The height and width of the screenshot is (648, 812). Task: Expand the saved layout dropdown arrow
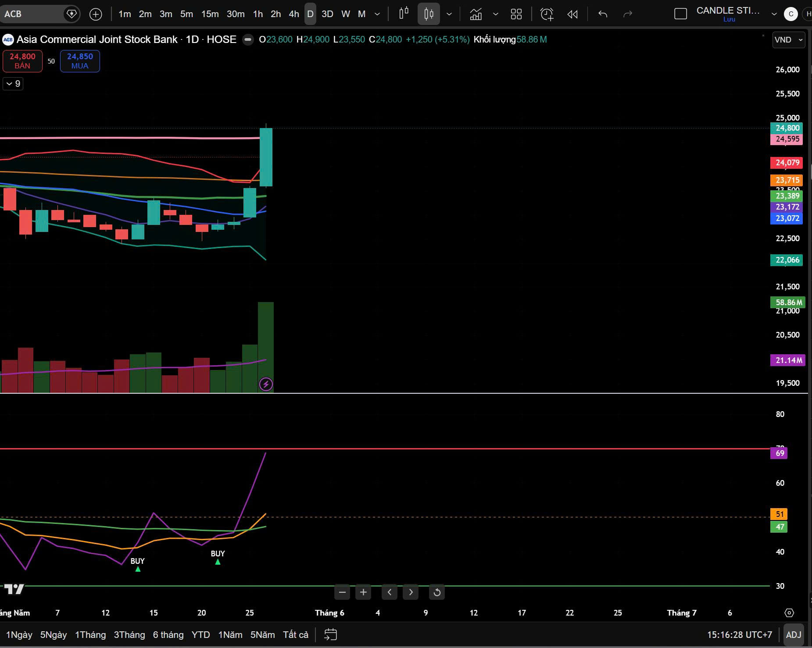[x=774, y=14]
